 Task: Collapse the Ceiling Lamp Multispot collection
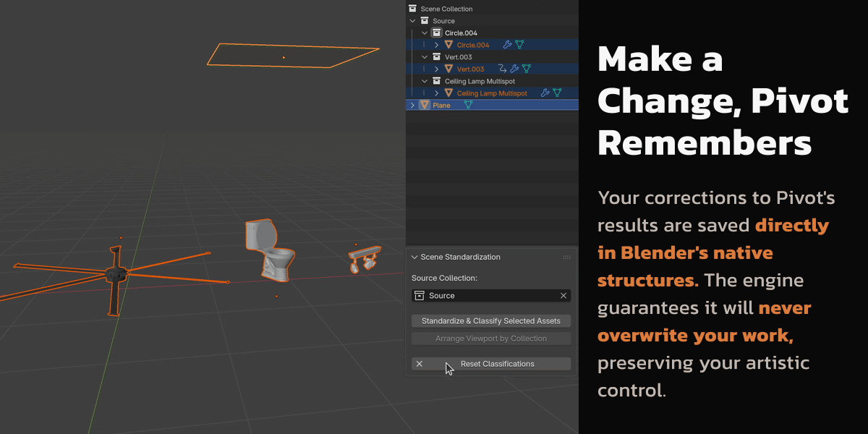click(x=425, y=81)
